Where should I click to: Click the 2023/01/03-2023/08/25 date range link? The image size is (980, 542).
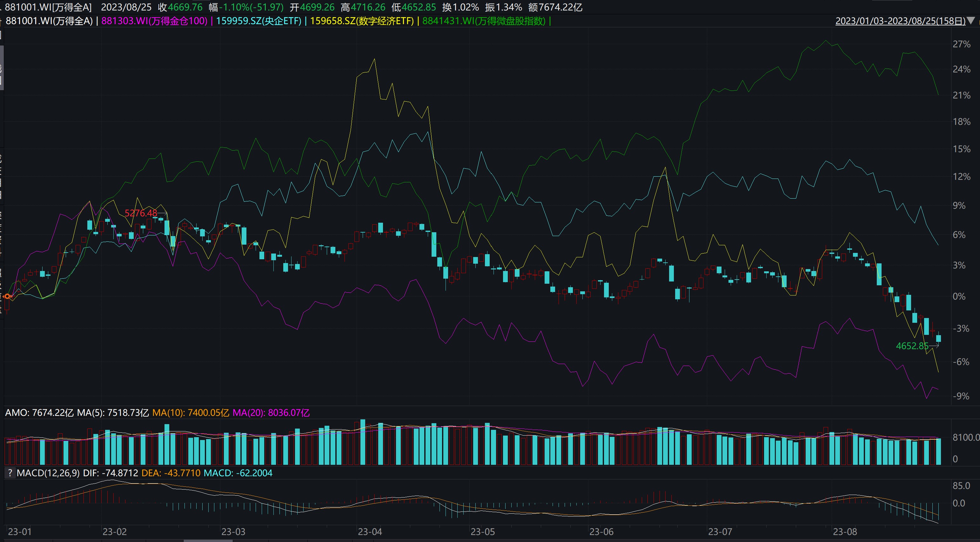click(x=900, y=21)
